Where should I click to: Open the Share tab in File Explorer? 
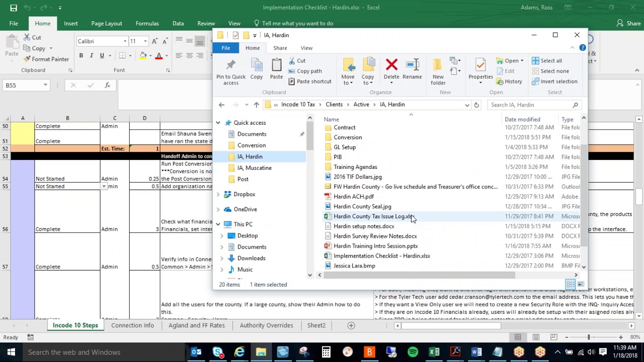tap(280, 48)
